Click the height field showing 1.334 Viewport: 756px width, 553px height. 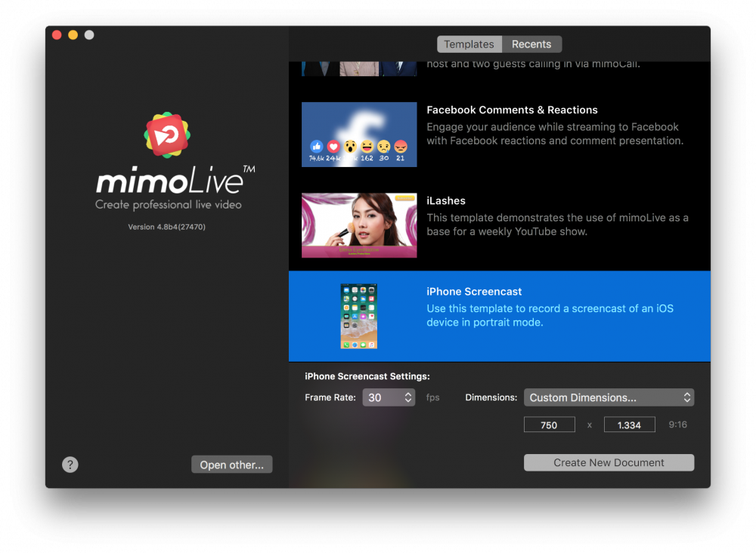coord(629,425)
